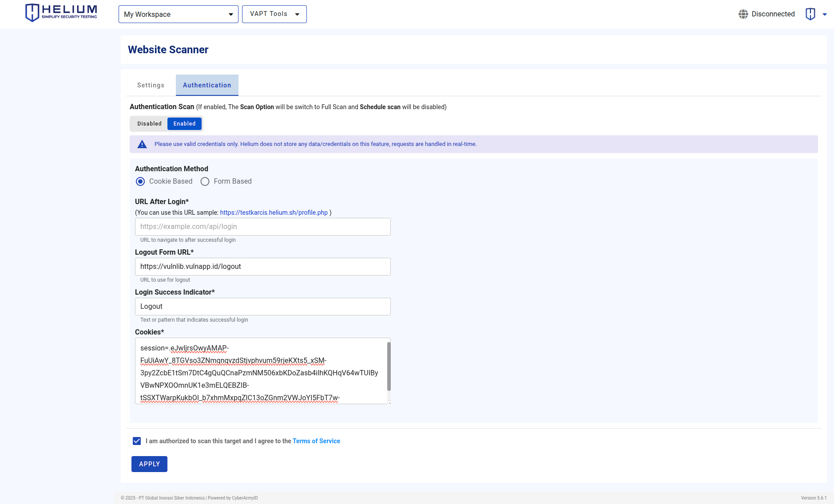834x504 pixels.
Task: Select Form Based authentication method
Action: click(205, 181)
